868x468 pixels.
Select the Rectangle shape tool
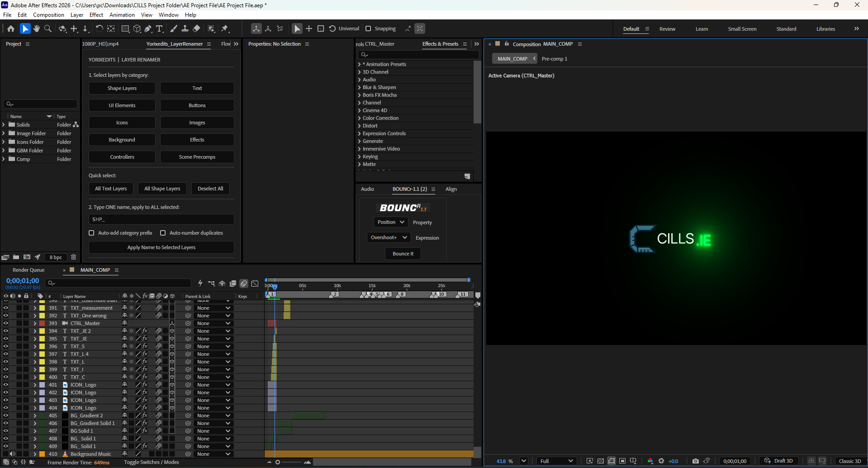tap(125, 28)
